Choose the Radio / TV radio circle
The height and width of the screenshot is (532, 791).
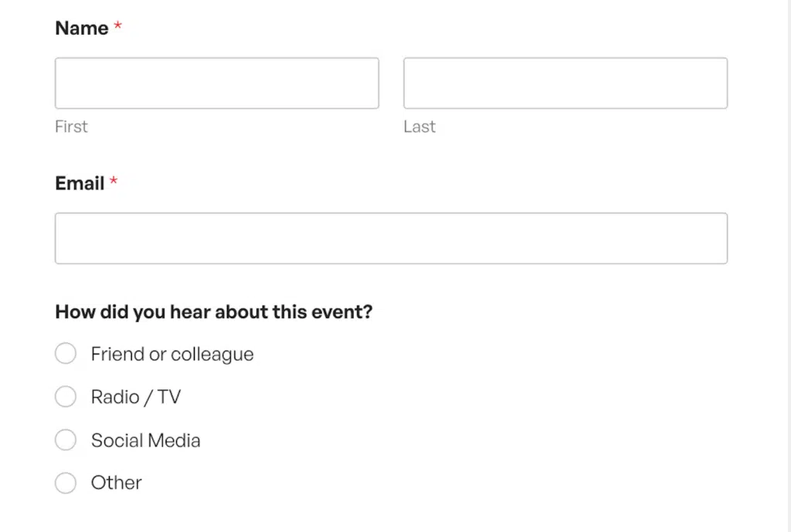(x=66, y=397)
